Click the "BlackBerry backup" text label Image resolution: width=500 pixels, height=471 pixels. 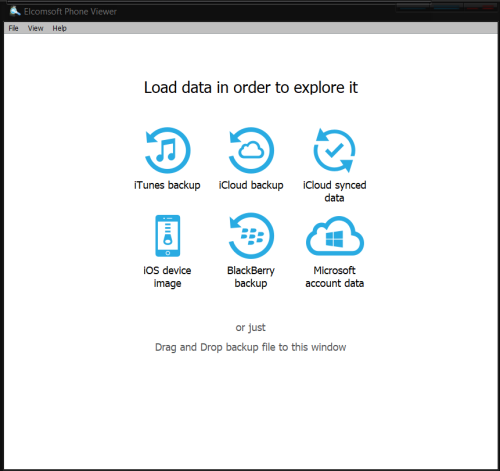click(251, 277)
